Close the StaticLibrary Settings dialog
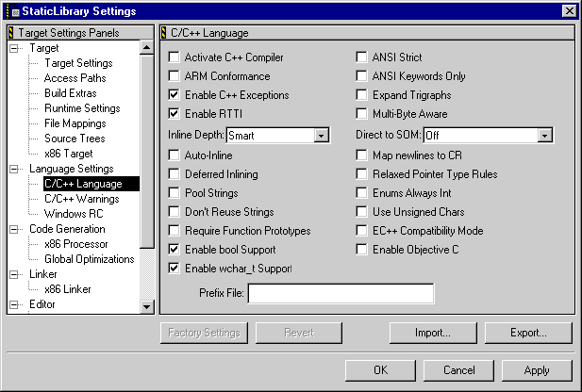Viewport: 582px width, 392px height. pyautogui.click(x=570, y=11)
